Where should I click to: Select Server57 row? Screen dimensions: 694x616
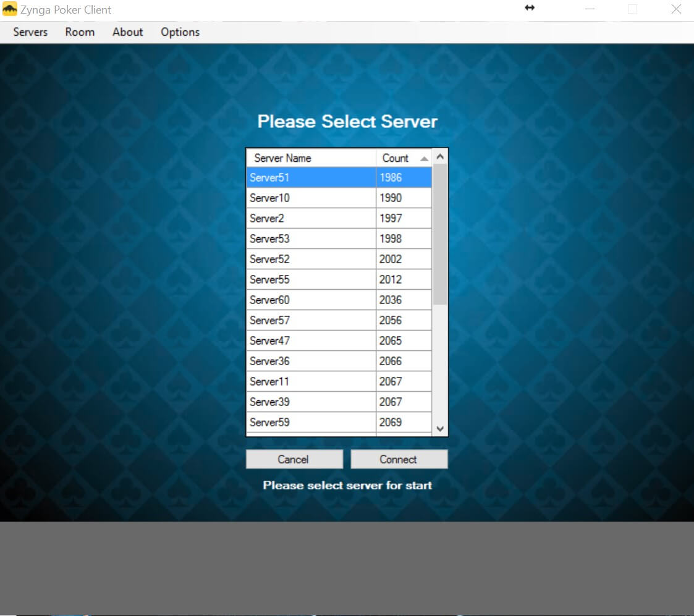[339, 320]
